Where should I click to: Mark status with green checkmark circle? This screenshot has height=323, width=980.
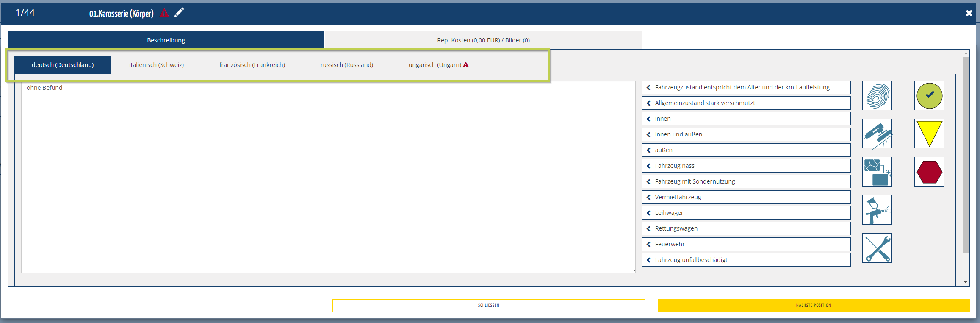click(929, 95)
